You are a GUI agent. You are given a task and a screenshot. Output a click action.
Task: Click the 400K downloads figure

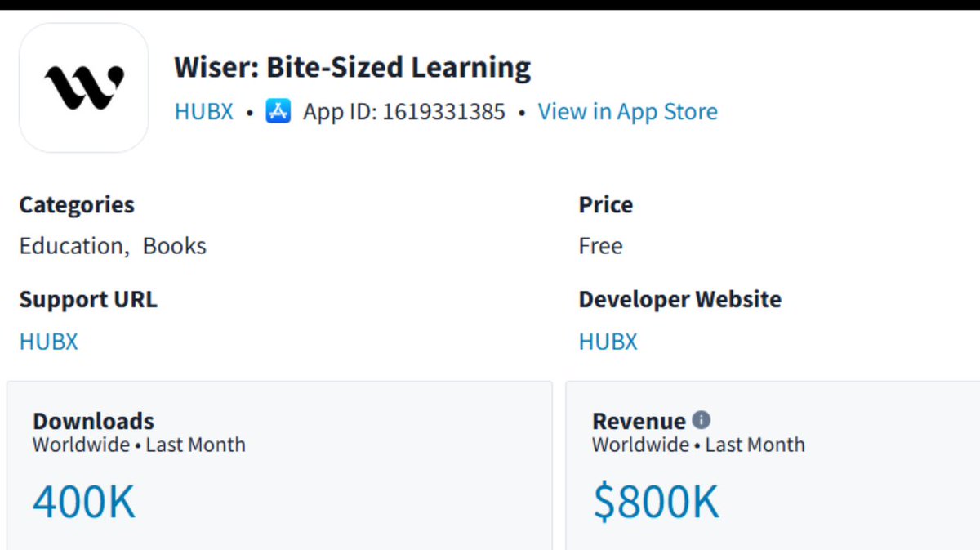click(84, 502)
